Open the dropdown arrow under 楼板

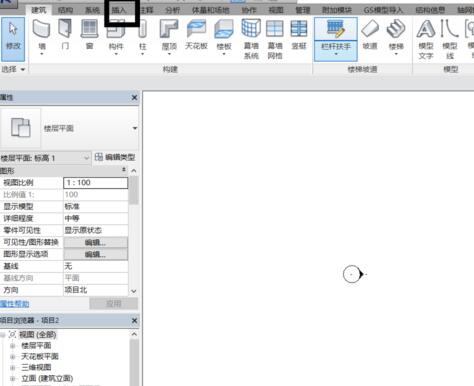pyautogui.click(x=224, y=54)
